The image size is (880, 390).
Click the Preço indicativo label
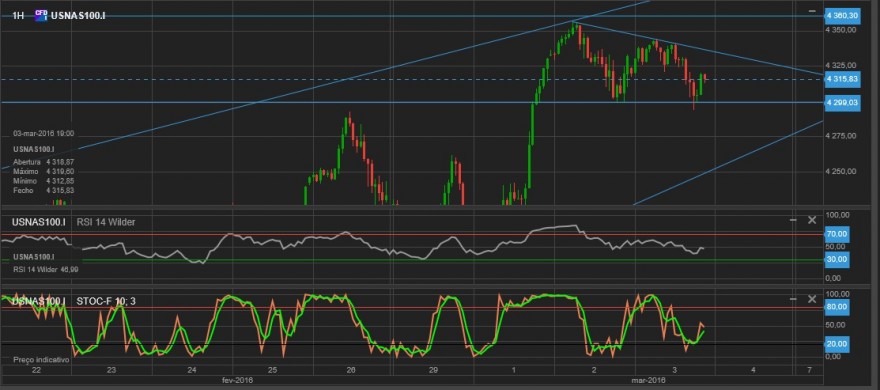coord(41,359)
